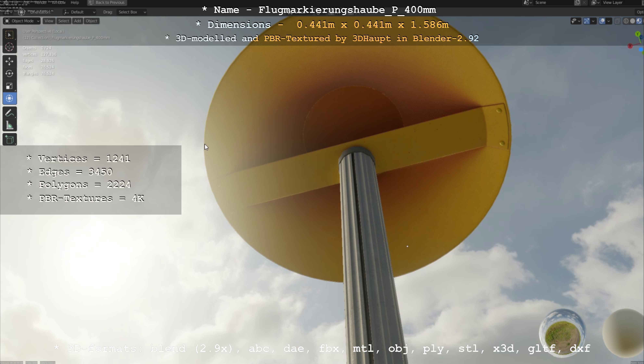Image resolution: width=644 pixels, height=364 pixels.
Task: Switch to Solid viewport shading
Action: pyautogui.click(x=632, y=21)
